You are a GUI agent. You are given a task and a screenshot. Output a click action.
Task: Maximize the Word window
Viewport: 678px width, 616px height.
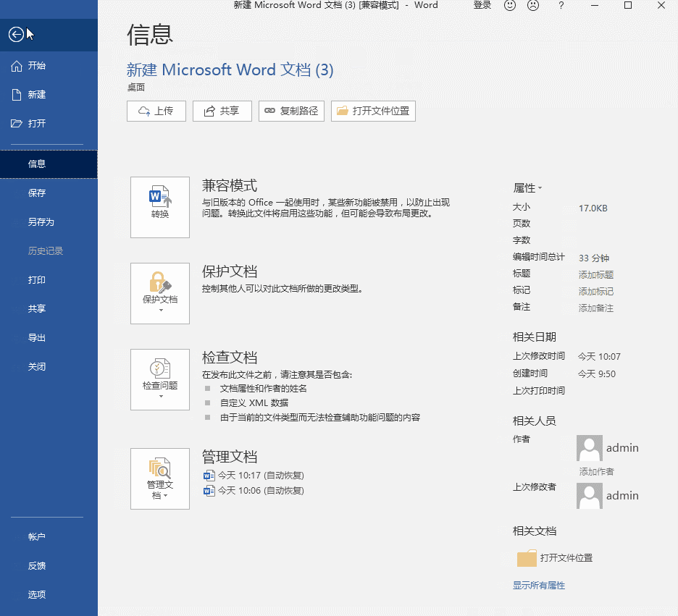click(x=628, y=5)
